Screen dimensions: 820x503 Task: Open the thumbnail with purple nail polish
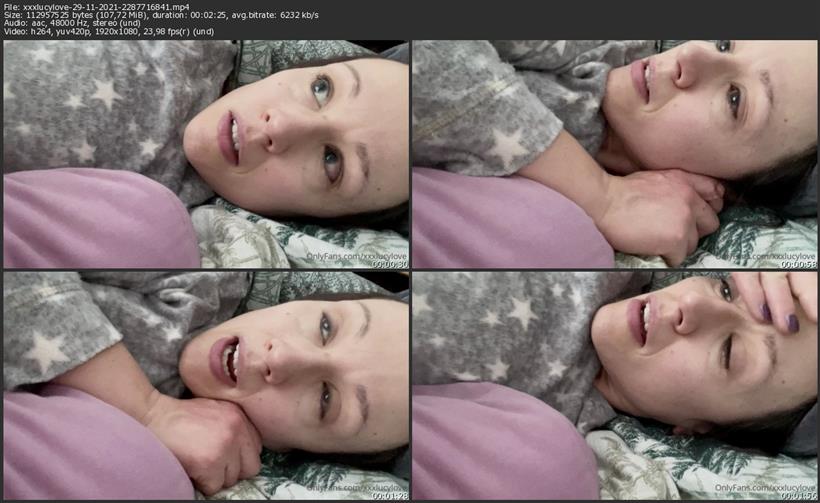coord(614,384)
